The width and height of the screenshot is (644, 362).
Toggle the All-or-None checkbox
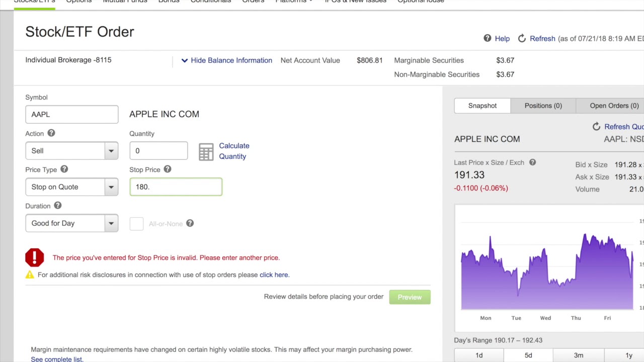[x=136, y=224]
